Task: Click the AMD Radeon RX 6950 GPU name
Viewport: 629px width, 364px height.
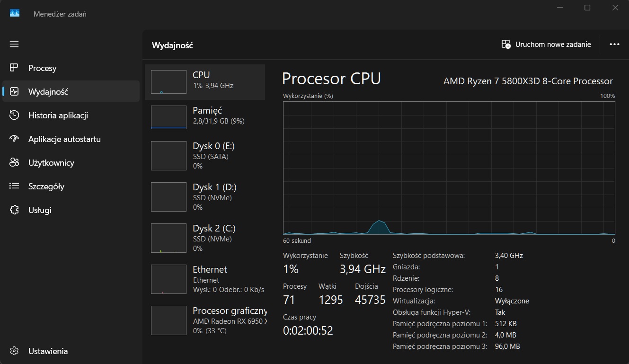Action: point(230,321)
